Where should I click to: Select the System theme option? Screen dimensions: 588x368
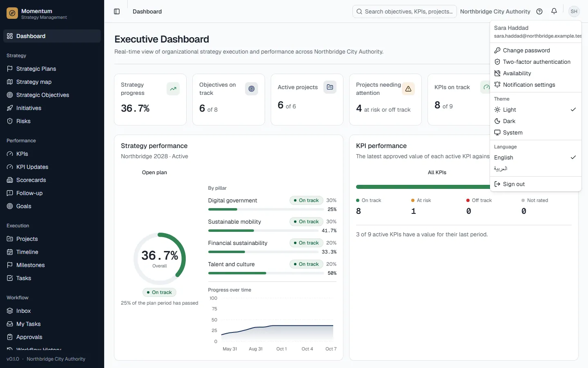tap(535, 132)
